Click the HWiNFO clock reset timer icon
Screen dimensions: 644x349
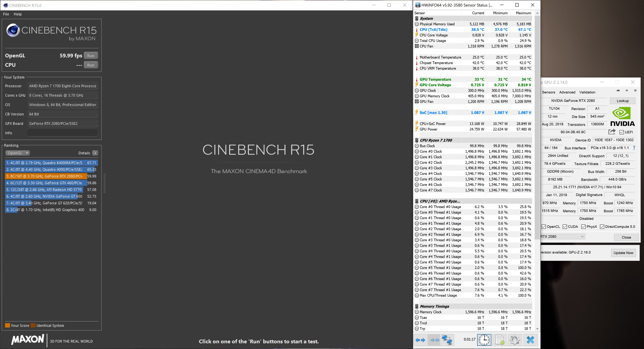click(x=484, y=340)
